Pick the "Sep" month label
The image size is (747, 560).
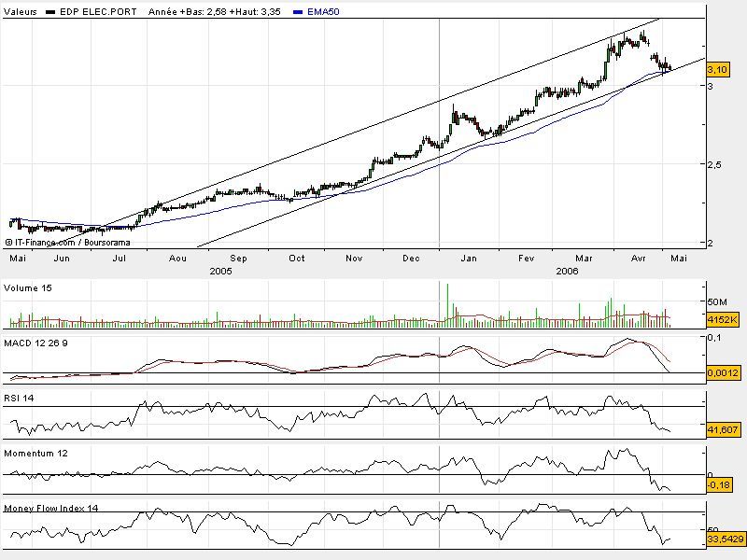pyautogui.click(x=238, y=259)
